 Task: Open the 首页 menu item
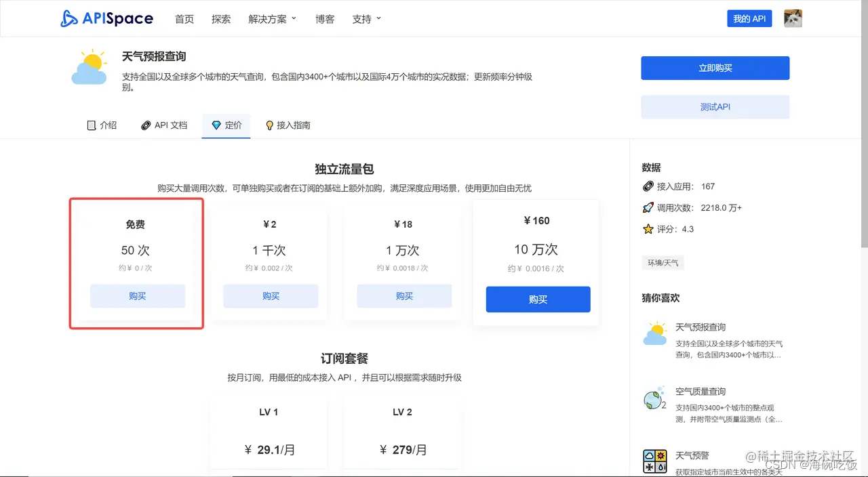pyautogui.click(x=184, y=18)
